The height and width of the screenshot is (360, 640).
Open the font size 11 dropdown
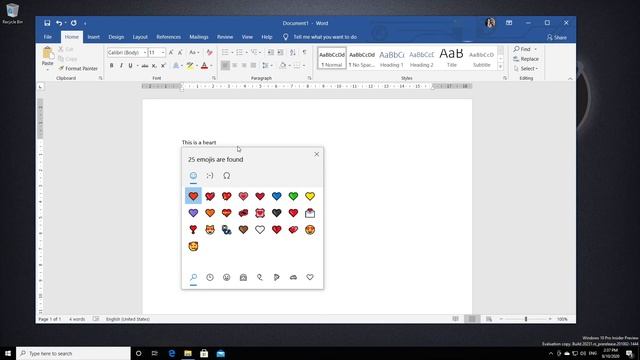[163, 53]
